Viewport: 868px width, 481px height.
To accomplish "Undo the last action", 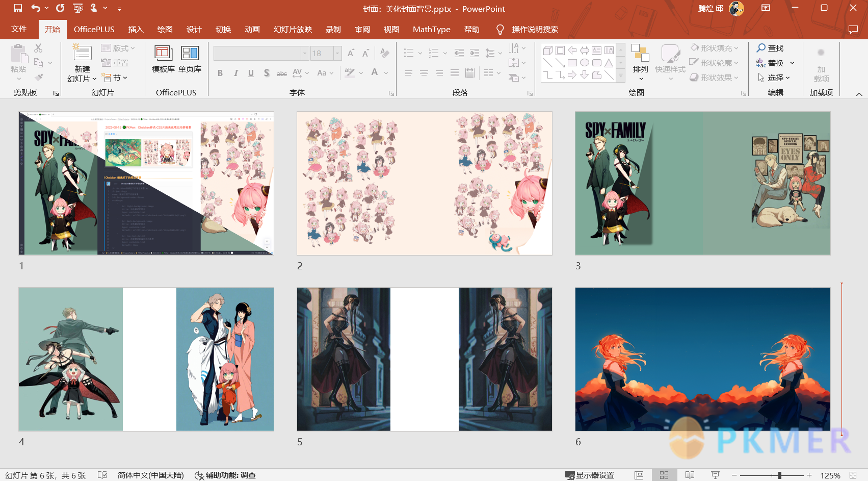I will coord(35,8).
